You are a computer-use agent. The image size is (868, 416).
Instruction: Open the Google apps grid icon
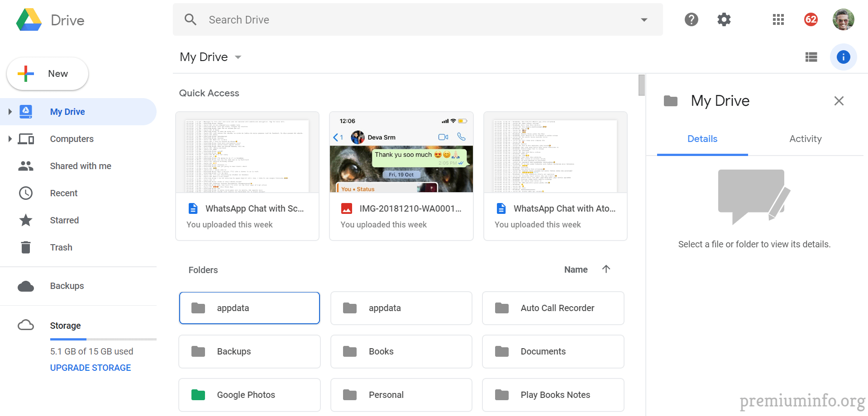point(778,19)
